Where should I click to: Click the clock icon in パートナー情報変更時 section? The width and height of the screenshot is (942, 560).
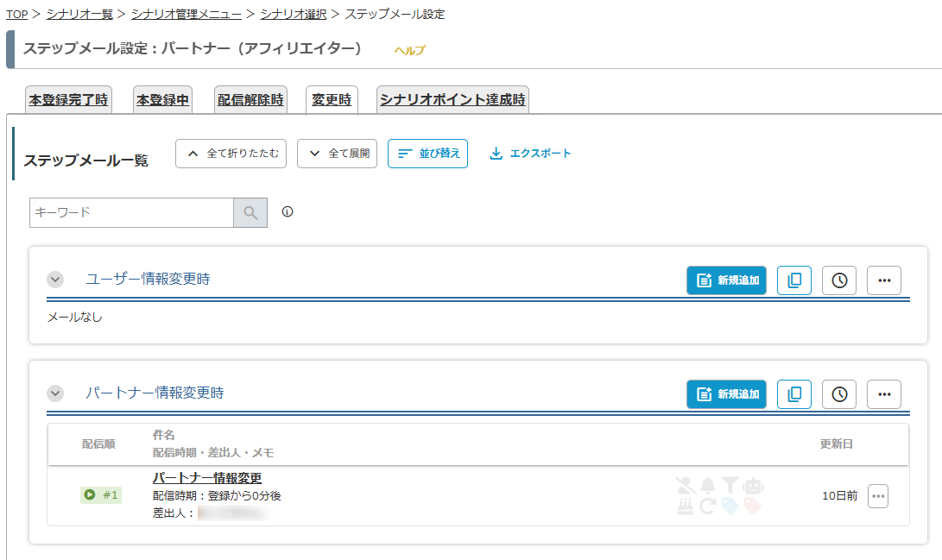point(839,394)
